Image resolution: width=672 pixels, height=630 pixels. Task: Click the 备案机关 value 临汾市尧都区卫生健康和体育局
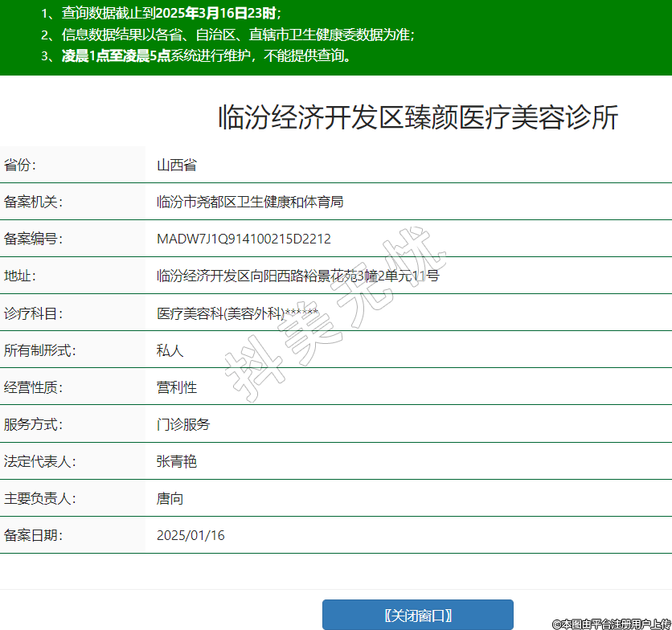coord(250,202)
